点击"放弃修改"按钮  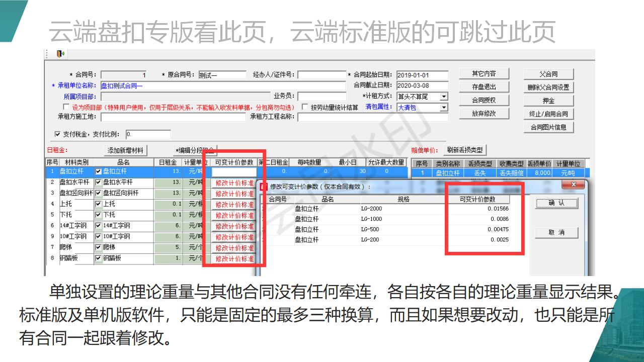484,113
